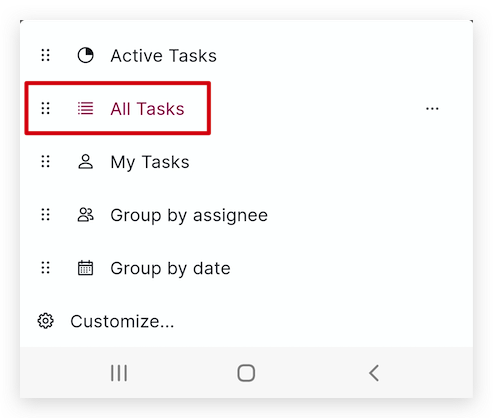Tap the Android home navigation button
Screen dimensions: 493x418
point(246,373)
